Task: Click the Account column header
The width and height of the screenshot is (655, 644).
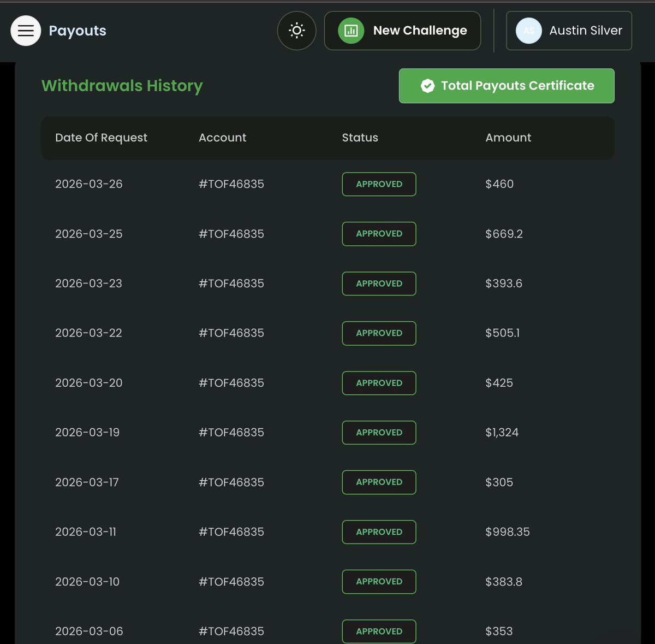Action: pos(222,138)
